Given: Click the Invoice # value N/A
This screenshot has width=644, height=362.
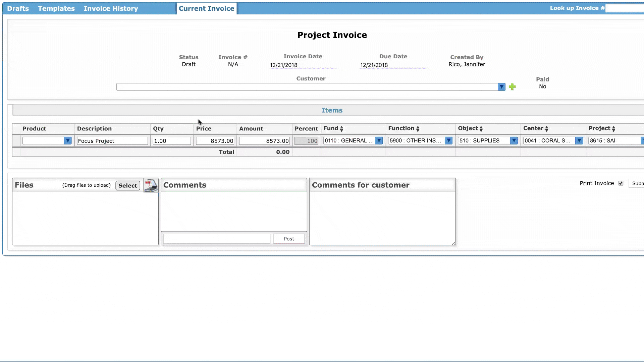Looking at the screenshot, I should tap(233, 64).
